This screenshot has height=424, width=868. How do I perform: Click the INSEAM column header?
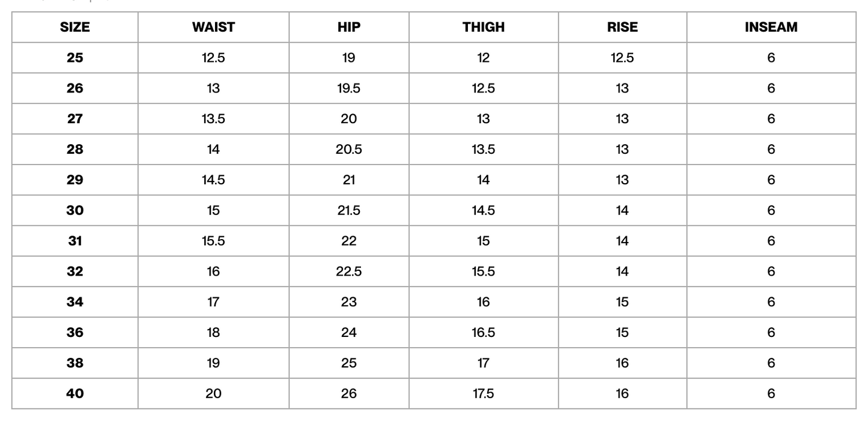click(771, 27)
